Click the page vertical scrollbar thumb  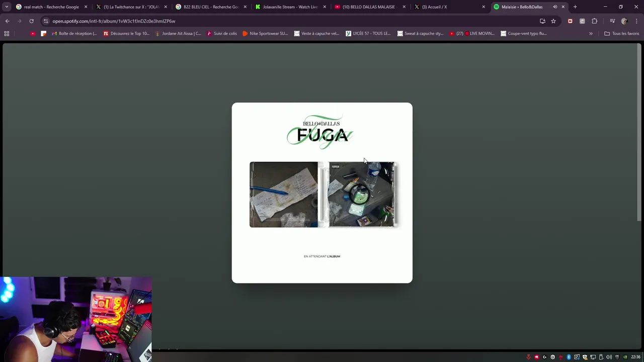click(x=639, y=133)
